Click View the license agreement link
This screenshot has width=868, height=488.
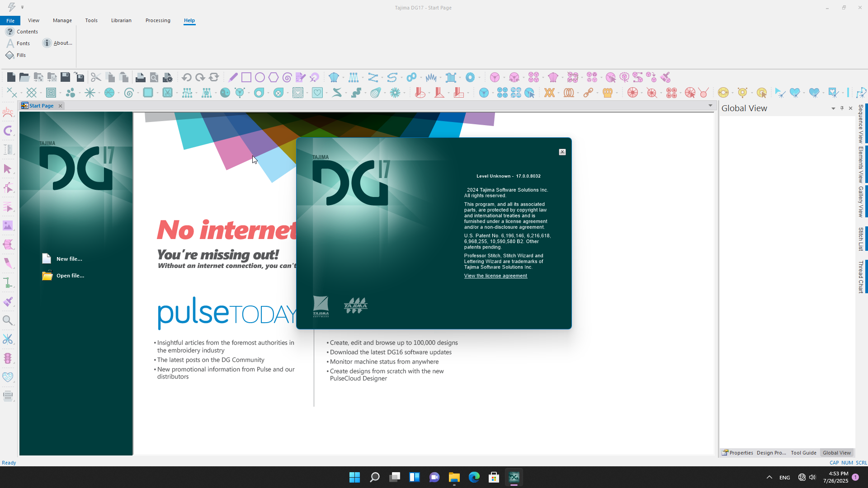(x=495, y=276)
